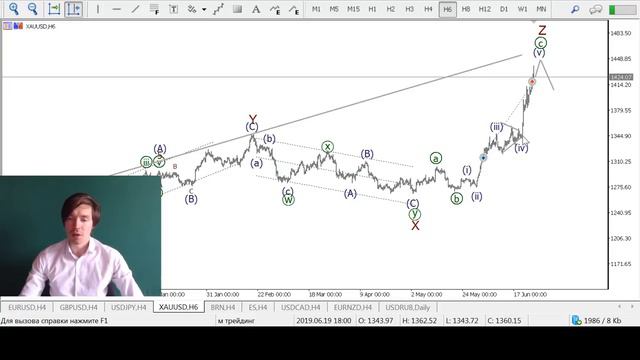Click price scale label 1344.90
The width and height of the screenshot is (640, 360).
620,136
